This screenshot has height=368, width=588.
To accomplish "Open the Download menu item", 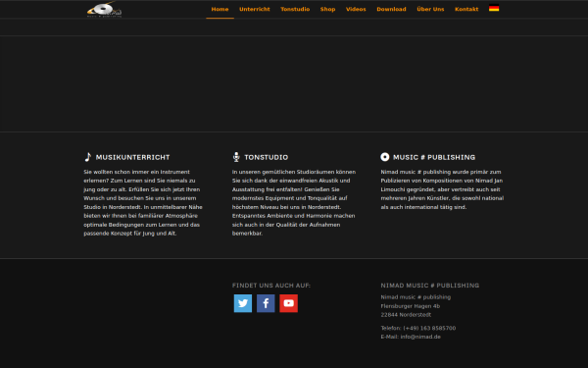I will pyautogui.click(x=391, y=9).
